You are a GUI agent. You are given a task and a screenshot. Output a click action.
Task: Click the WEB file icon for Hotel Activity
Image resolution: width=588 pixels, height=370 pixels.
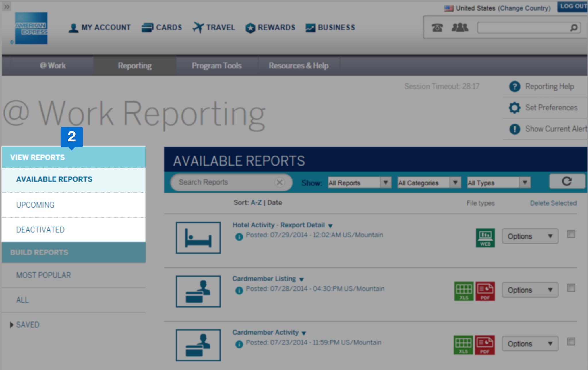pyautogui.click(x=485, y=237)
